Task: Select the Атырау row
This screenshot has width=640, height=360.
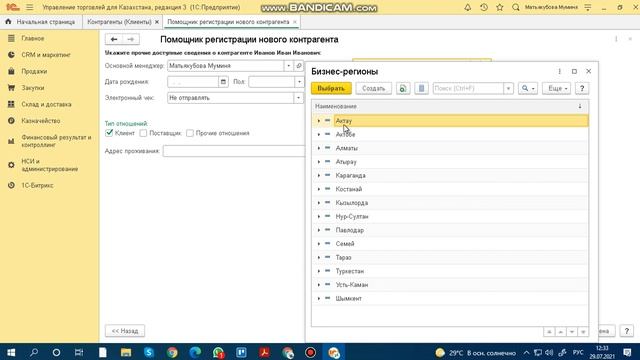Action: click(x=450, y=162)
